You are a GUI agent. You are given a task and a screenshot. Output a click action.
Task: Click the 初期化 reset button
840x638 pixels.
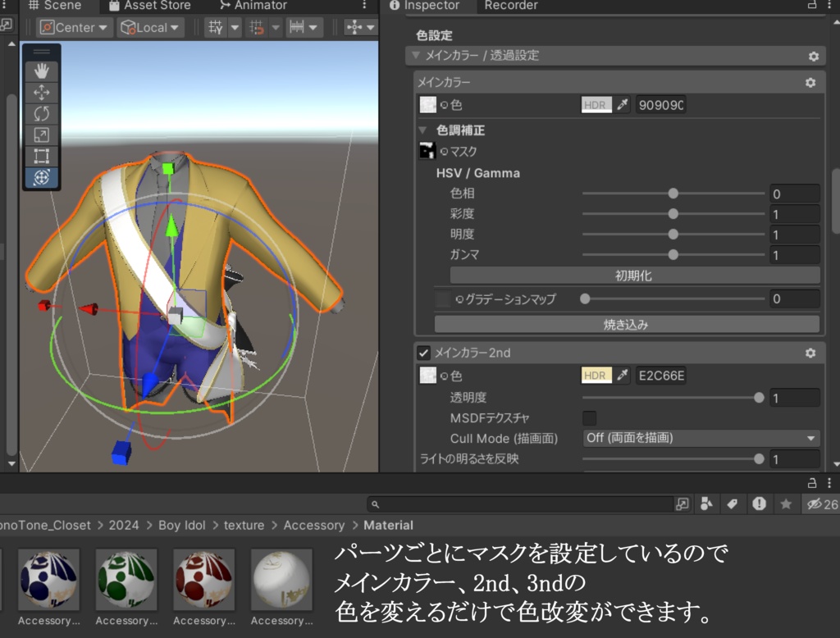[635, 276]
